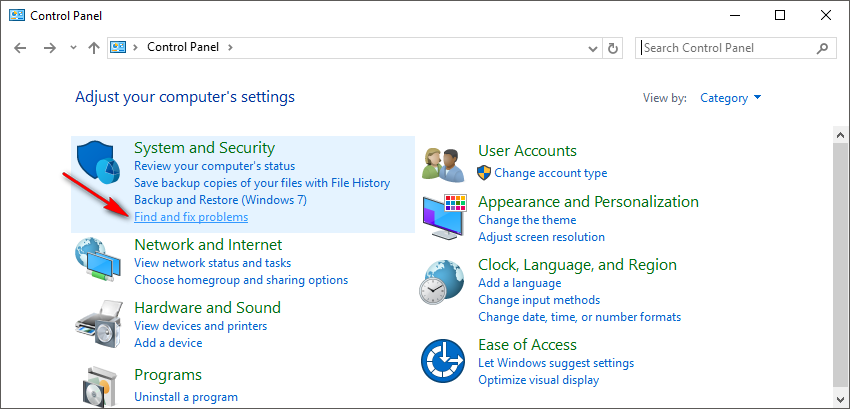The height and width of the screenshot is (409, 850).
Task: Click Adjust screen resolution link
Action: point(541,237)
